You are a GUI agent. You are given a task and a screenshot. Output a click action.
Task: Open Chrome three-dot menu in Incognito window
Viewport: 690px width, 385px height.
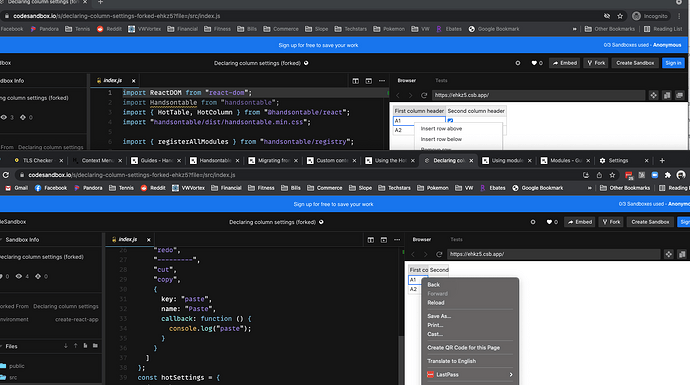[x=680, y=16]
